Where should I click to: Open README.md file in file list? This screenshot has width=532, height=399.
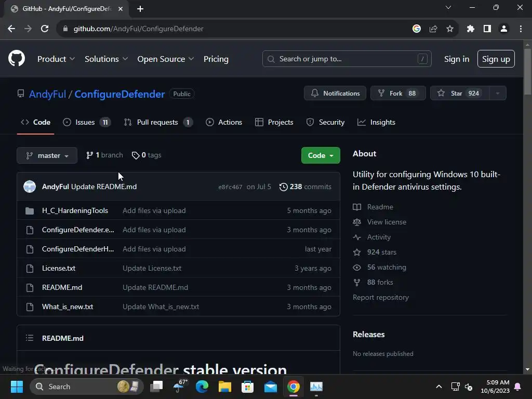(62, 287)
